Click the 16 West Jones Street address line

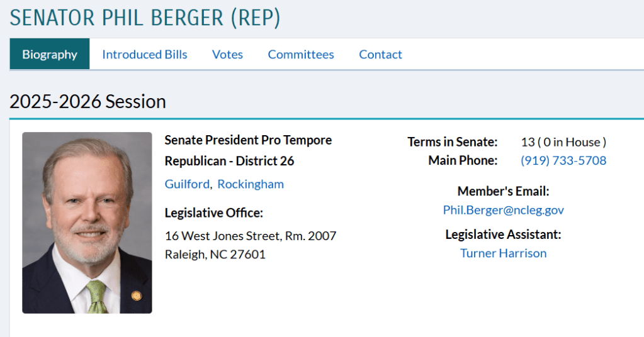[x=251, y=236]
